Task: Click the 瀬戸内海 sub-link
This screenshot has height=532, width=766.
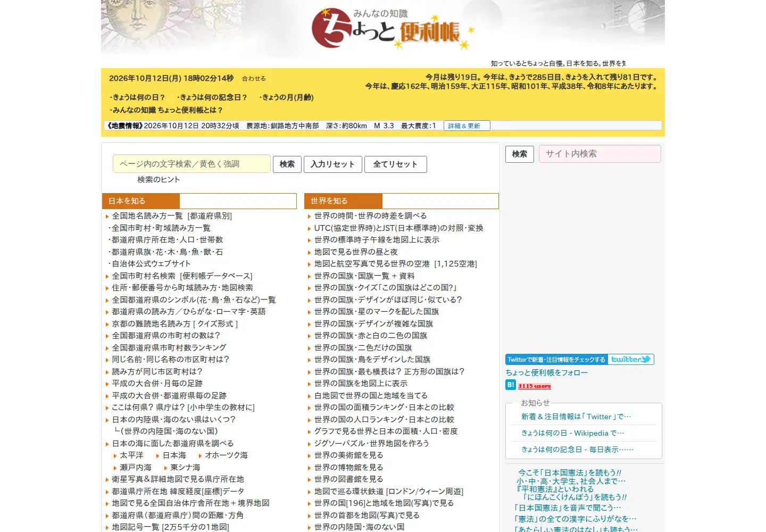Action: 136,468
